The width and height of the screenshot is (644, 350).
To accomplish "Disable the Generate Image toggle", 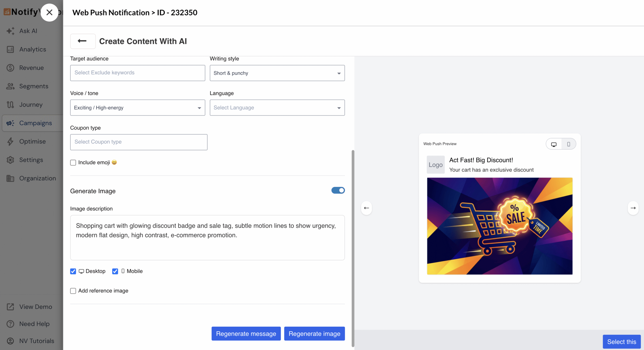I will click(x=338, y=190).
